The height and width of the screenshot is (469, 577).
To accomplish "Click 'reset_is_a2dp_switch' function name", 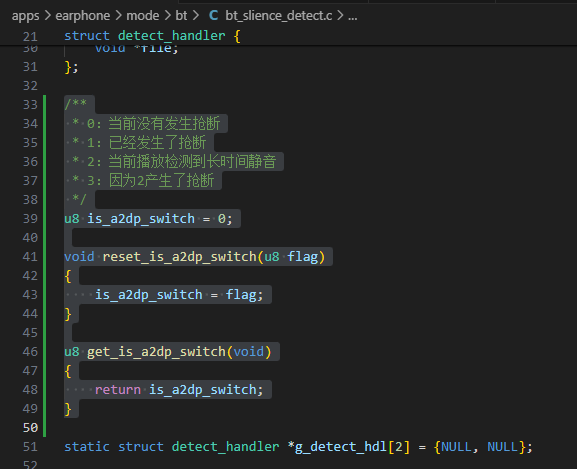I will click(x=179, y=257).
